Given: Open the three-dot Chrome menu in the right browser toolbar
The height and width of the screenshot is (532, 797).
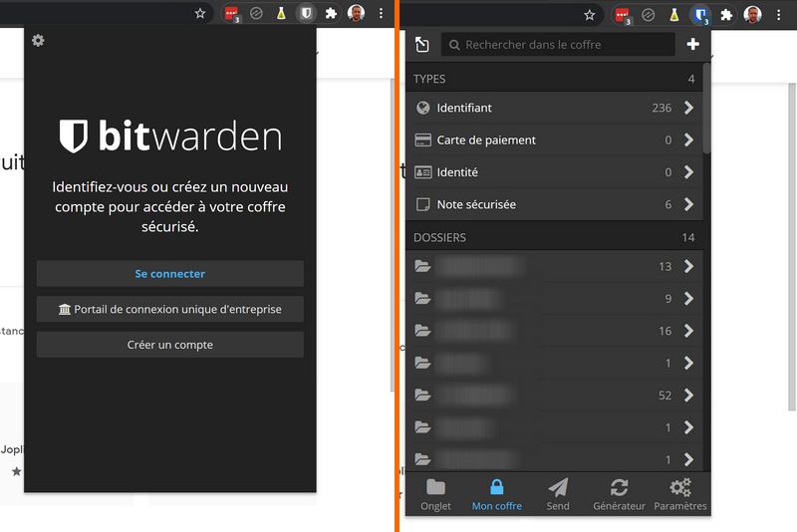Looking at the screenshot, I should pos(779,15).
